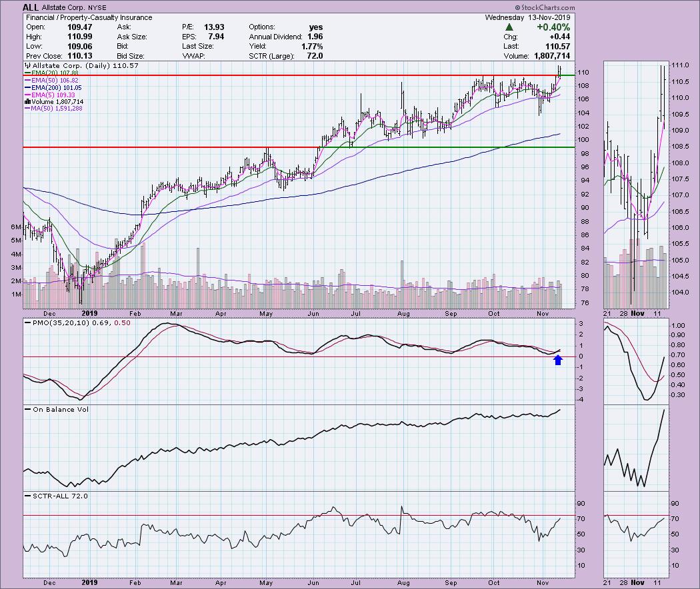Click the +0.40% percent change

pyautogui.click(x=553, y=27)
